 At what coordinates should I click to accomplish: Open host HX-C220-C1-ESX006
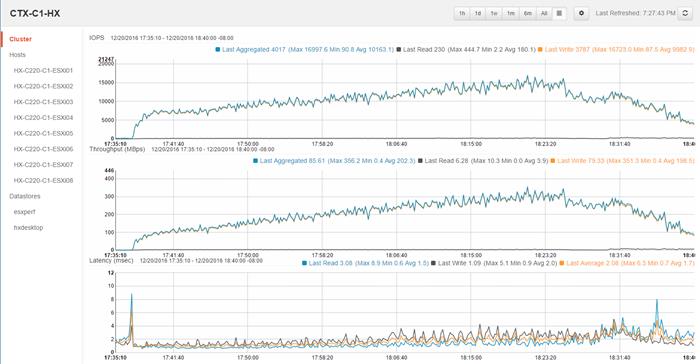click(43, 149)
